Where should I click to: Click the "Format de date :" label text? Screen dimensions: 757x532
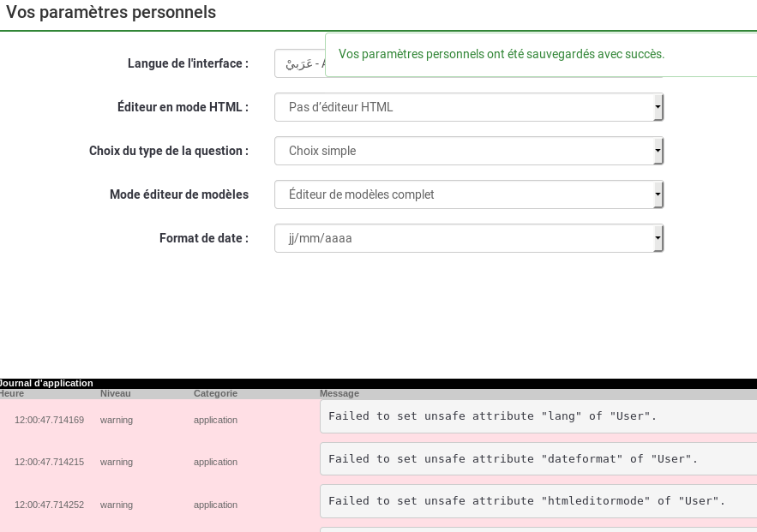coord(204,238)
